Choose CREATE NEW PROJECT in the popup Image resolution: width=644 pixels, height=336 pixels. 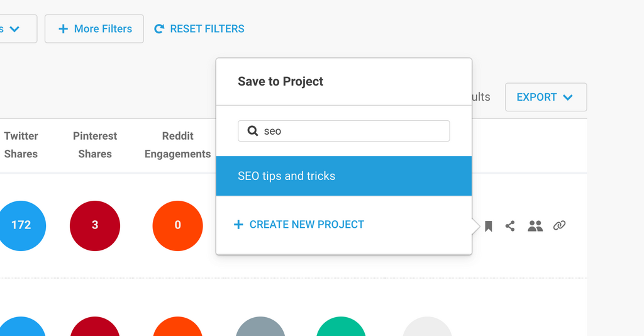pos(306,225)
